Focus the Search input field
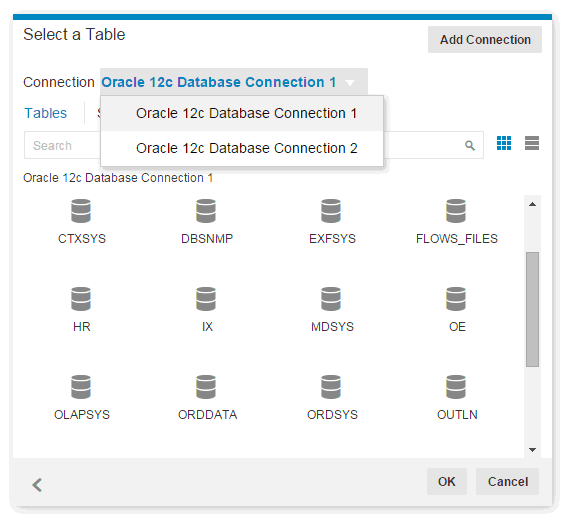Screen dimensions: 568x521 click(254, 145)
